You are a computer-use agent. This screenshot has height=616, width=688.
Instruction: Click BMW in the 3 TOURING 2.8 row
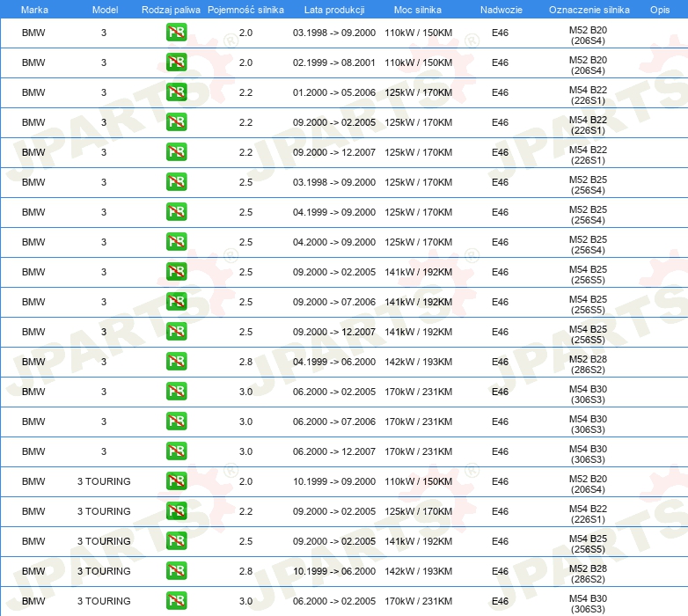click(33, 571)
